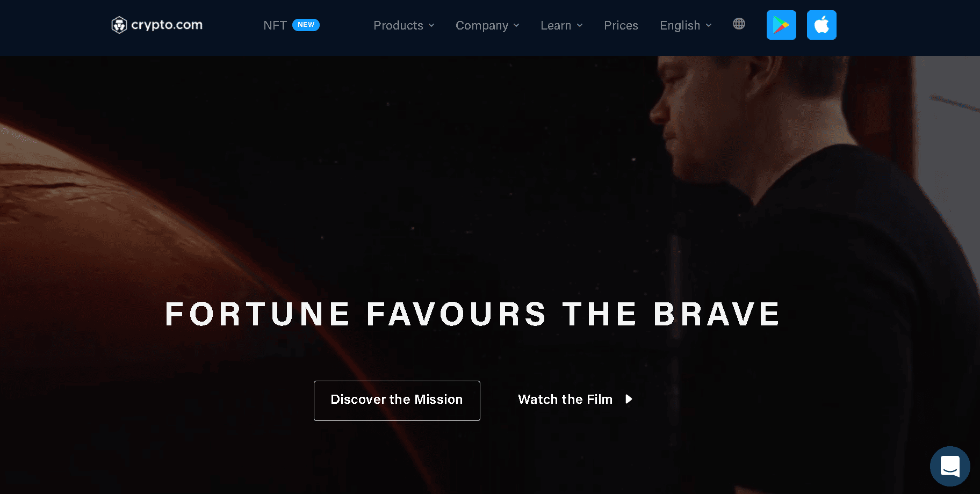The height and width of the screenshot is (494, 980).
Task: Click the globe region icon
Action: (x=739, y=24)
